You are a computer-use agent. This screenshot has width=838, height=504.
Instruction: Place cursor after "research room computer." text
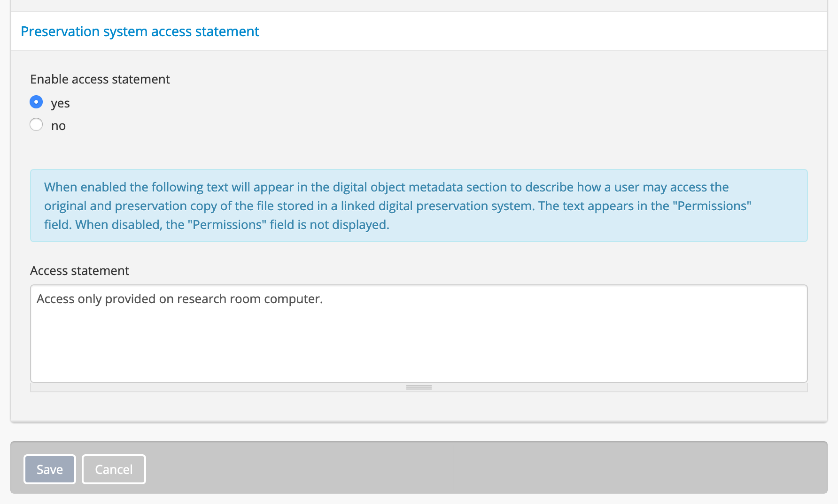(324, 299)
